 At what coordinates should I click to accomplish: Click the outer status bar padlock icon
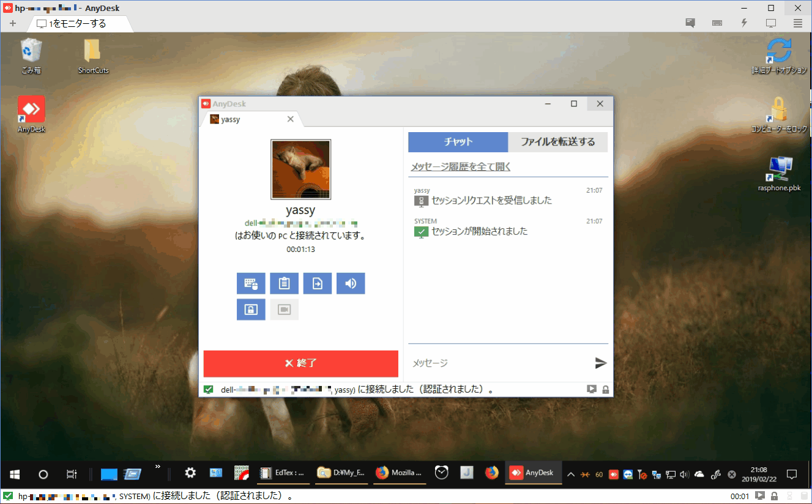(774, 496)
